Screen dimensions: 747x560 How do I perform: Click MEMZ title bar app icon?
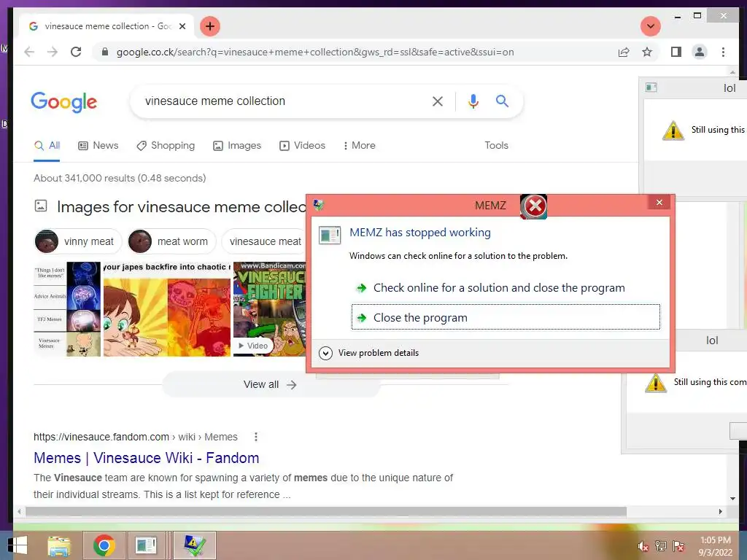[319, 205]
